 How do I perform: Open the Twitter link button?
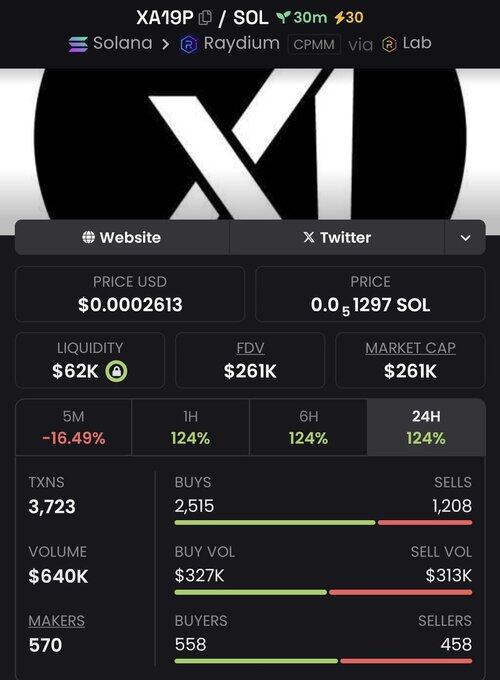[337, 238]
